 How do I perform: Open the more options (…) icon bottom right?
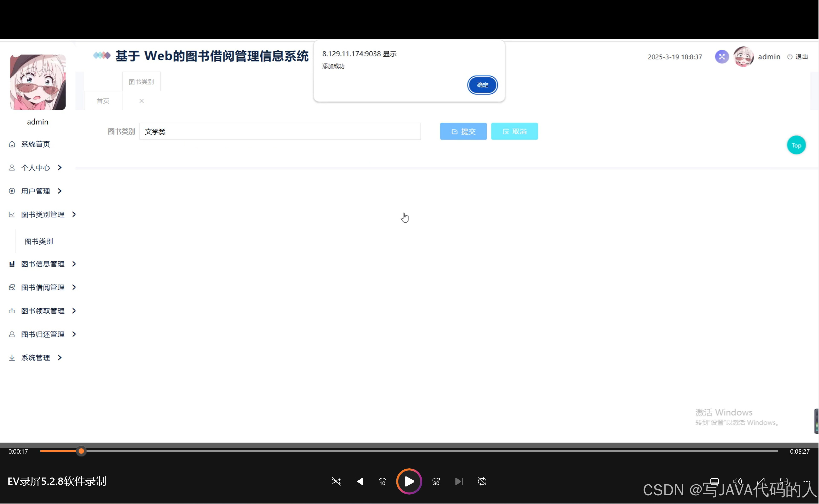point(807,481)
